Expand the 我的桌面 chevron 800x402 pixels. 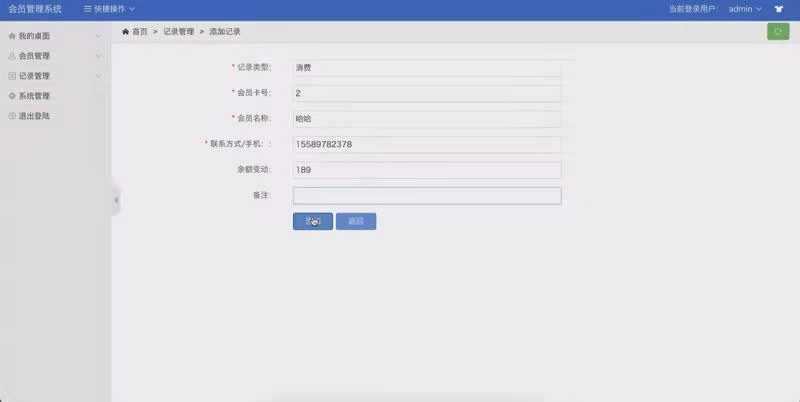pos(98,36)
